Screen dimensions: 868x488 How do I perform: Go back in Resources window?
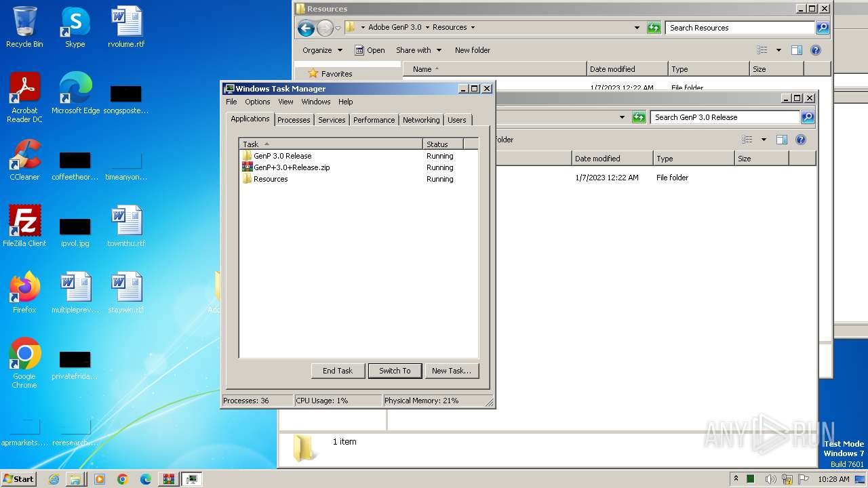point(306,28)
